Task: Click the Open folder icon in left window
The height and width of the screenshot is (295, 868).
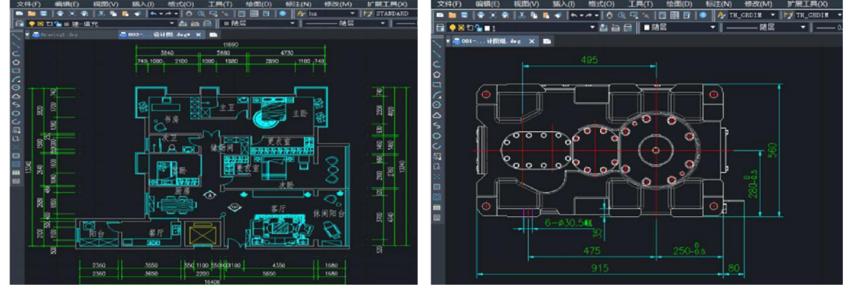Action: 31,13
